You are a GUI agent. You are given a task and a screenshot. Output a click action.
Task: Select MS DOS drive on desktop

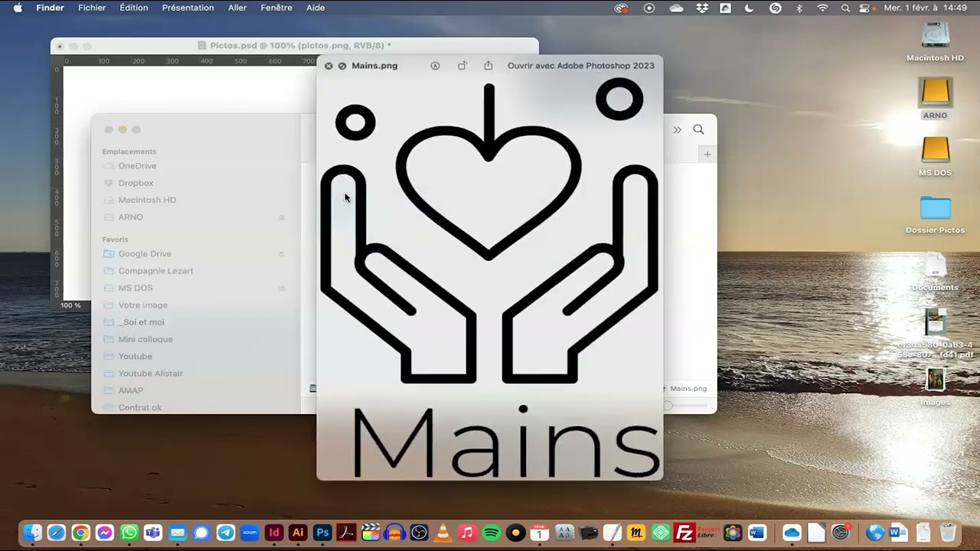pos(935,150)
